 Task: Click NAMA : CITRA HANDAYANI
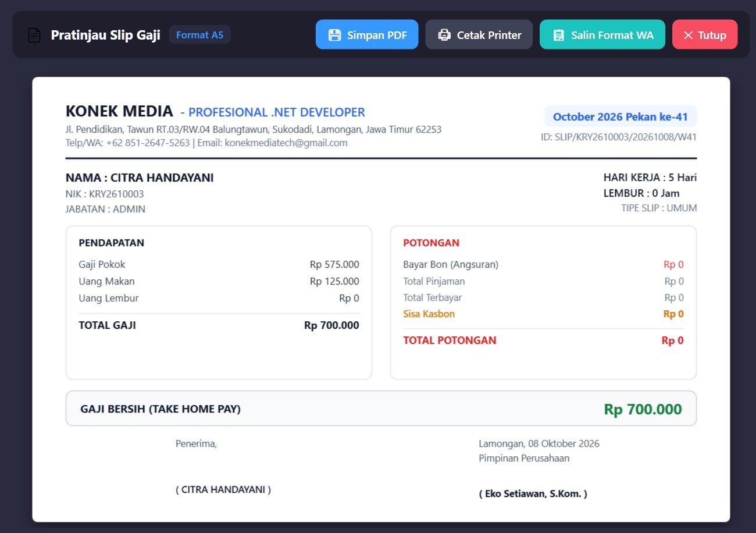[140, 177]
